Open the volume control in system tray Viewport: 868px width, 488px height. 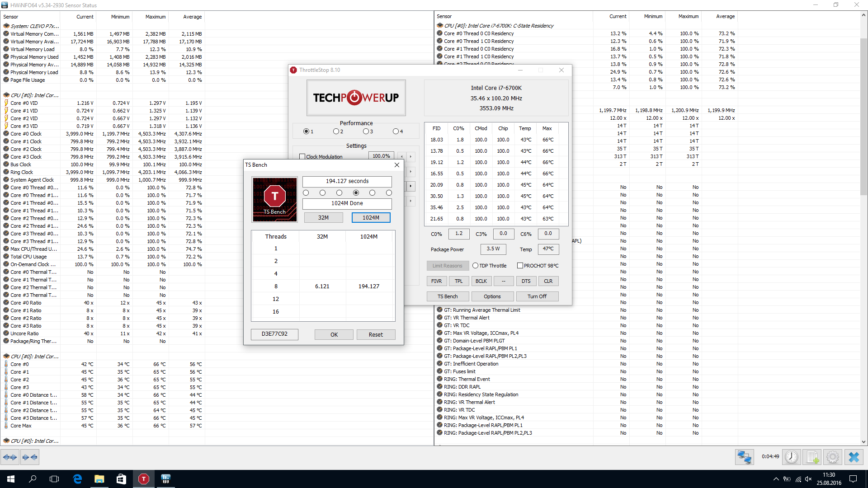808,479
